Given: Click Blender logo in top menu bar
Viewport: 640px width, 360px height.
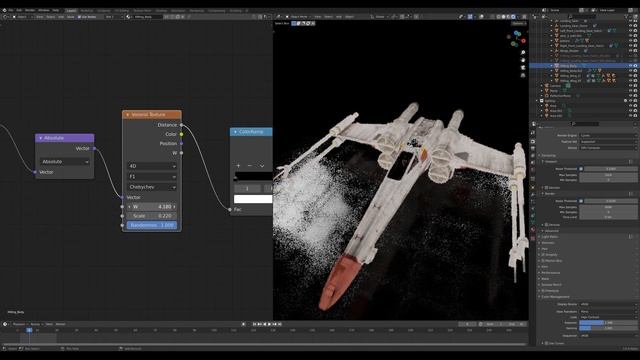Looking at the screenshot, I should click(4, 10).
